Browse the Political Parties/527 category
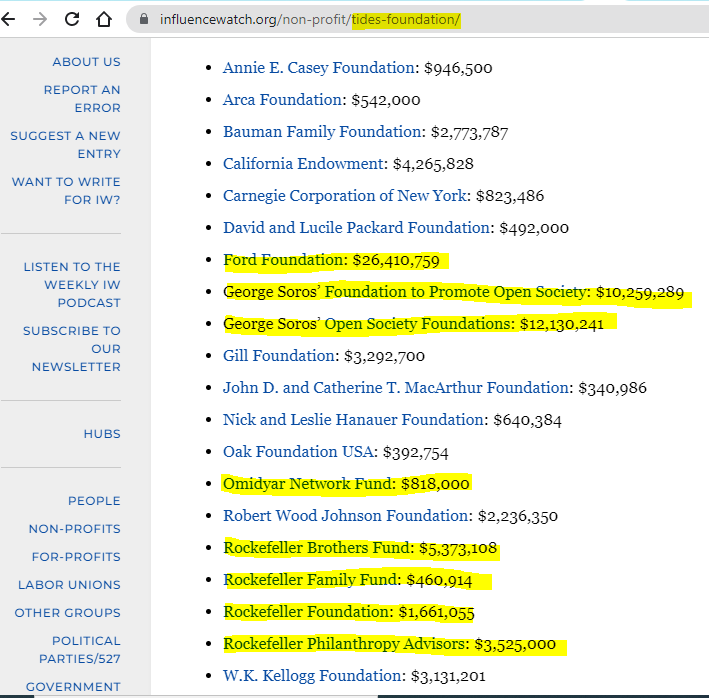 pos(80,650)
